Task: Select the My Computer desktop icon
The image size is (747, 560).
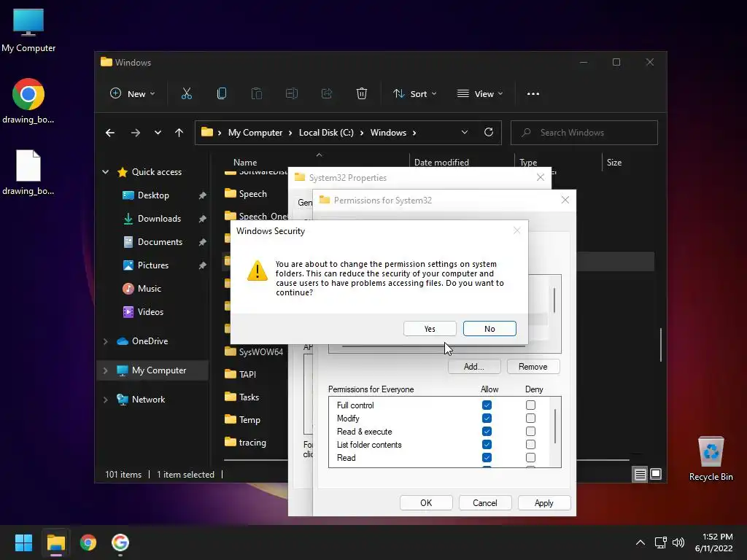Action: point(28,31)
